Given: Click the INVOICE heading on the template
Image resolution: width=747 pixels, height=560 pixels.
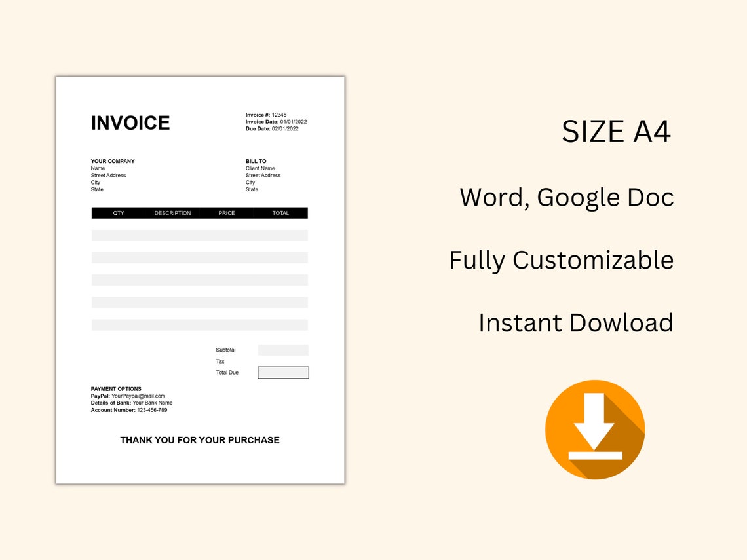Looking at the screenshot, I should click(x=130, y=122).
